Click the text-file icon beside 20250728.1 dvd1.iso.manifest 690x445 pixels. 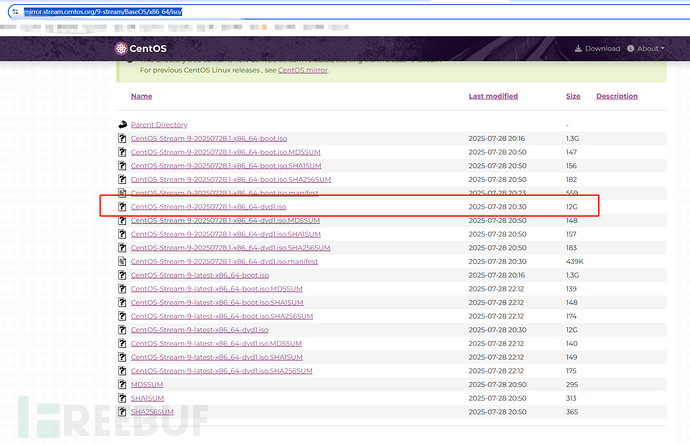click(x=122, y=261)
